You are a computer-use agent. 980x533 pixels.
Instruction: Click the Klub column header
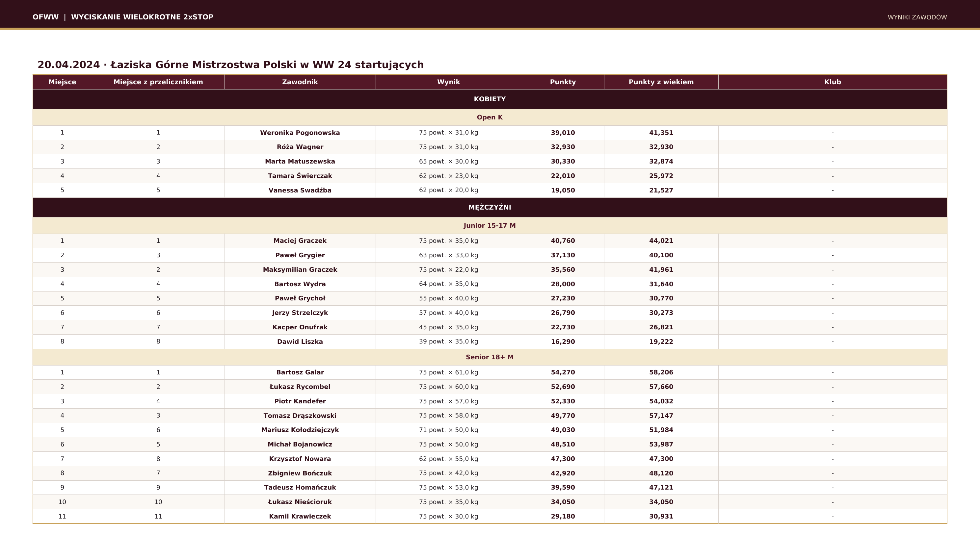click(833, 82)
